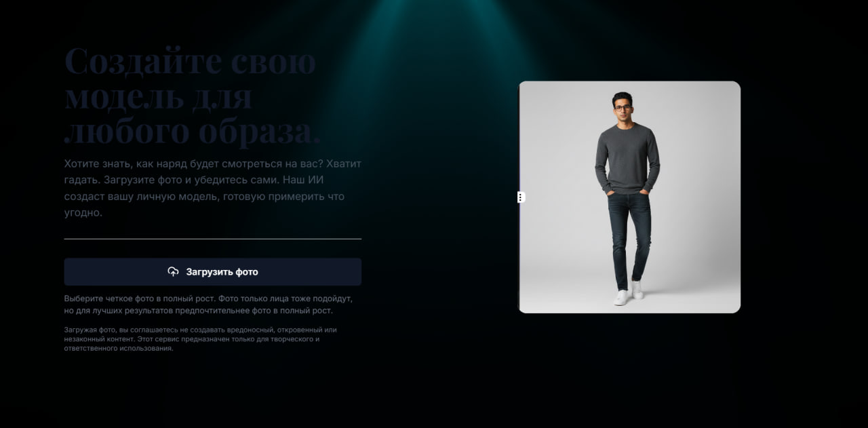Grab the before/after comparison slider handle
Viewport: 868px width, 428px height.
click(521, 197)
